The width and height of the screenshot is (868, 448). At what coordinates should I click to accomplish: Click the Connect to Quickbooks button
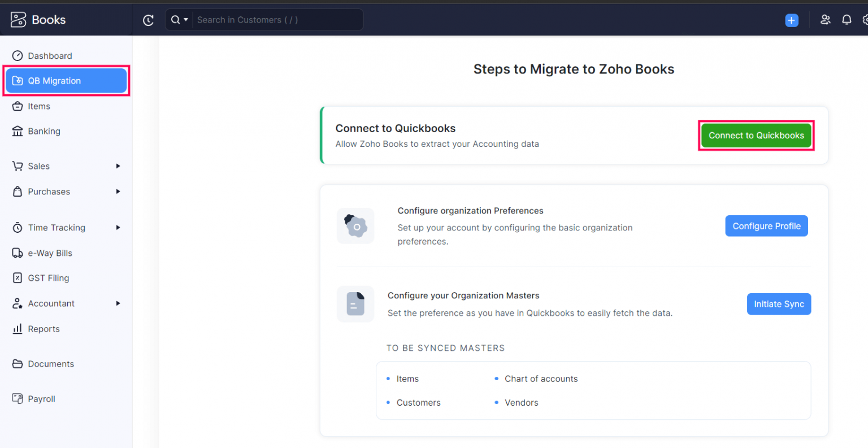tap(756, 136)
